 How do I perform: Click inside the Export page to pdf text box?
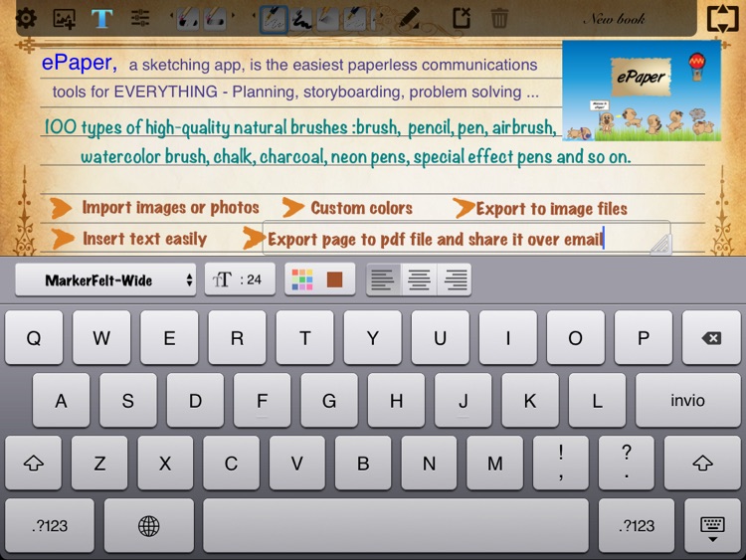(466, 238)
